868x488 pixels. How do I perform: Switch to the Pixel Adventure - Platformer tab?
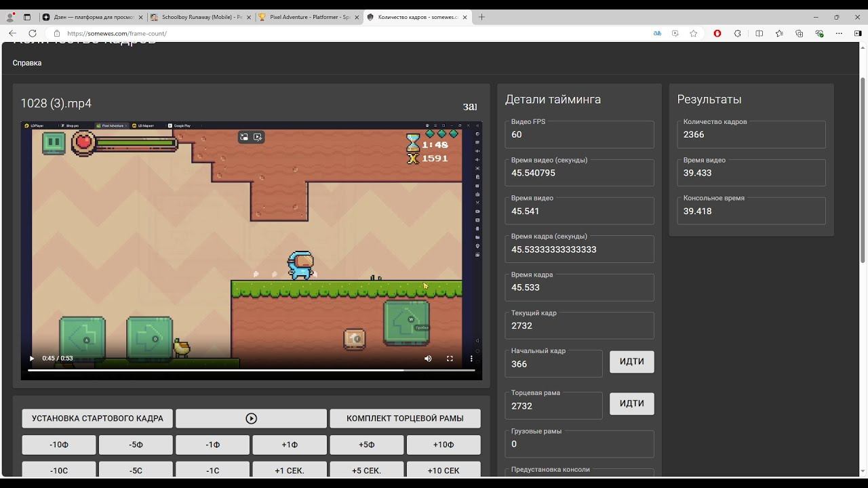tap(309, 17)
